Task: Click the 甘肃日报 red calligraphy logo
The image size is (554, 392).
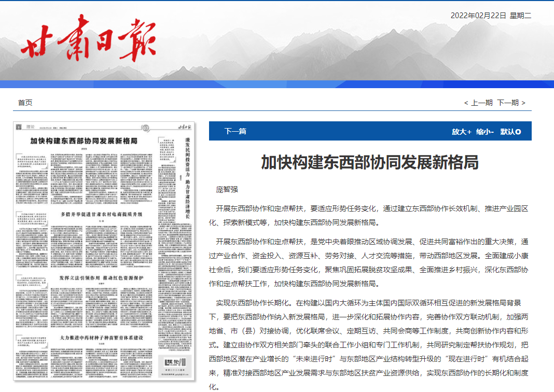Action: coord(88,38)
